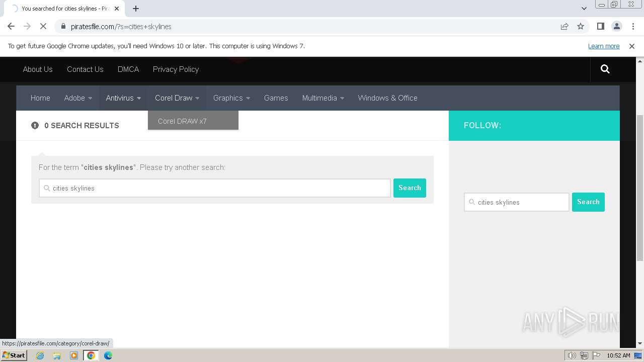The image size is (644, 362).
Task: Open the Contact Us page
Action: click(x=85, y=69)
